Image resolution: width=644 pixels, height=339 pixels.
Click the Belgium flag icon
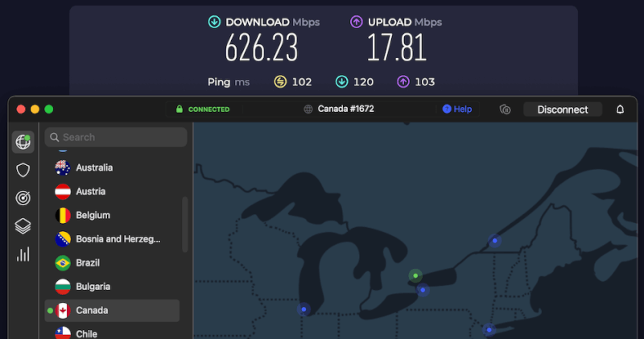[x=63, y=215]
